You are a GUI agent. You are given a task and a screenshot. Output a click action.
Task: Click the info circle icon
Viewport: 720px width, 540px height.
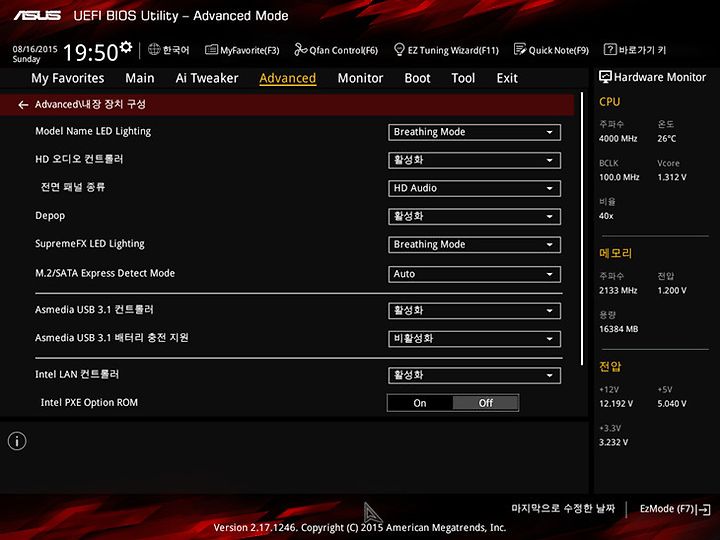pos(17,441)
